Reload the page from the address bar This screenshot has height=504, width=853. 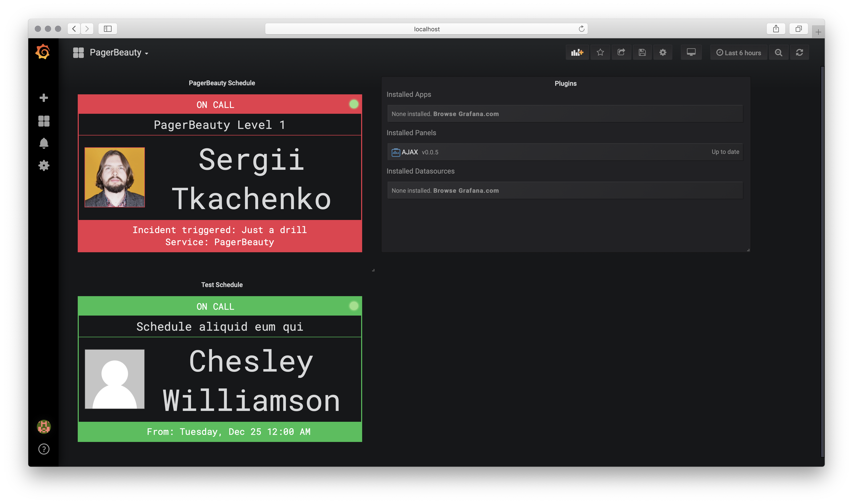tap(581, 29)
